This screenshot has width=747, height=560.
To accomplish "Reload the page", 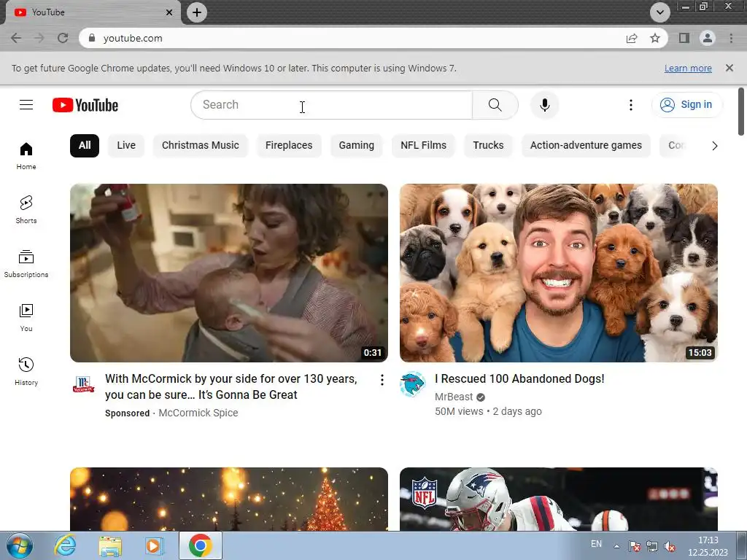I will tap(63, 38).
